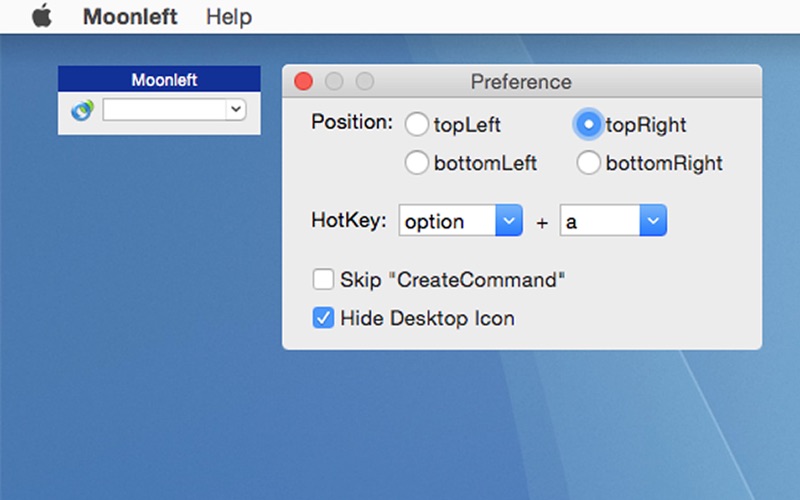800x500 pixels.
Task: Open the Help menu
Action: click(x=229, y=17)
